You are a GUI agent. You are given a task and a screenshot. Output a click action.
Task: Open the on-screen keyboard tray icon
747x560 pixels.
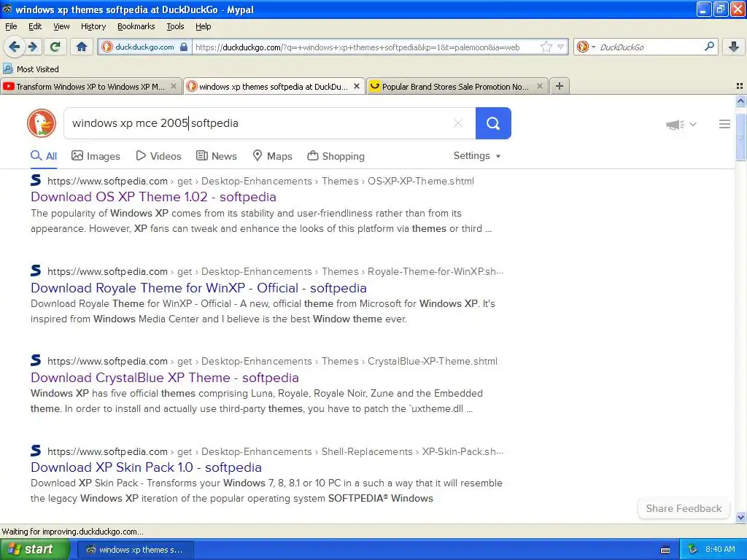pos(665,550)
